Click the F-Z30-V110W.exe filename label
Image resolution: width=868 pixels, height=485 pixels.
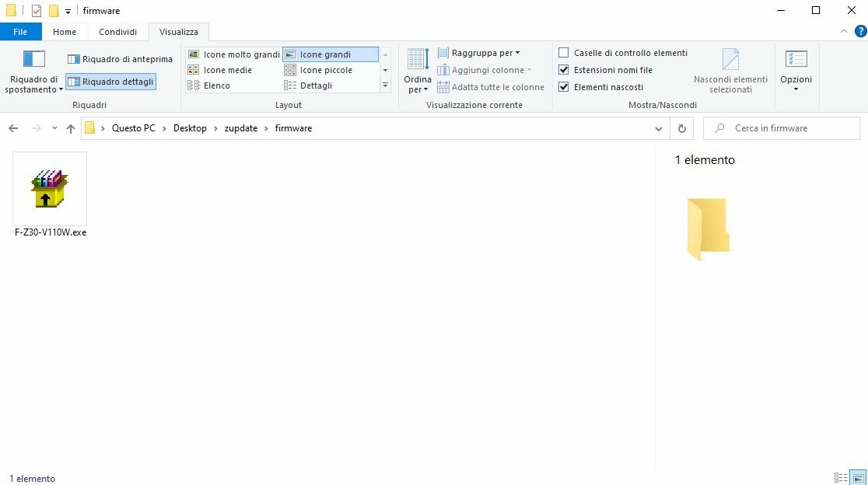[x=51, y=232]
